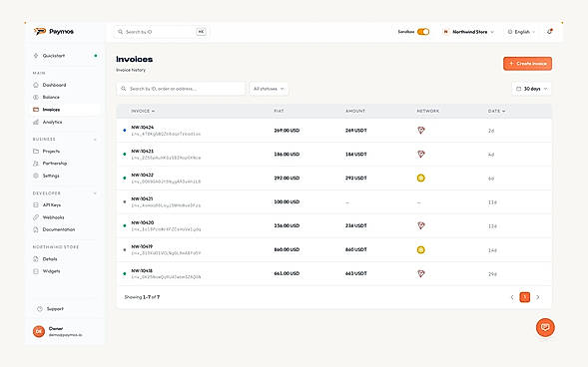
Task: Click the Create invoice button
Action: point(527,63)
